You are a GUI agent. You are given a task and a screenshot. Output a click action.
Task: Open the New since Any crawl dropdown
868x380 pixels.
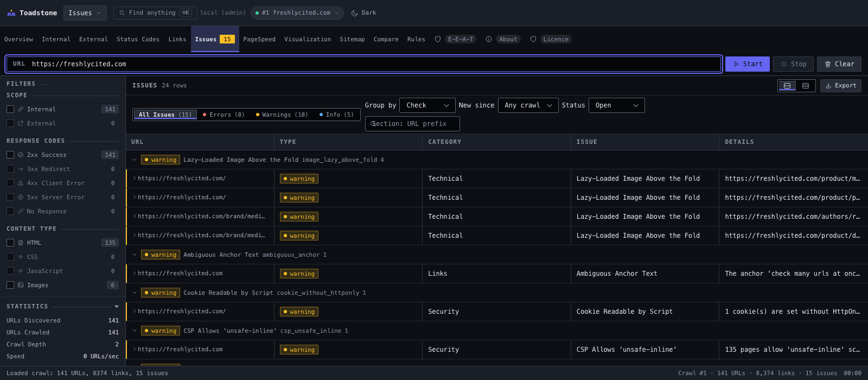click(x=528, y=105)
